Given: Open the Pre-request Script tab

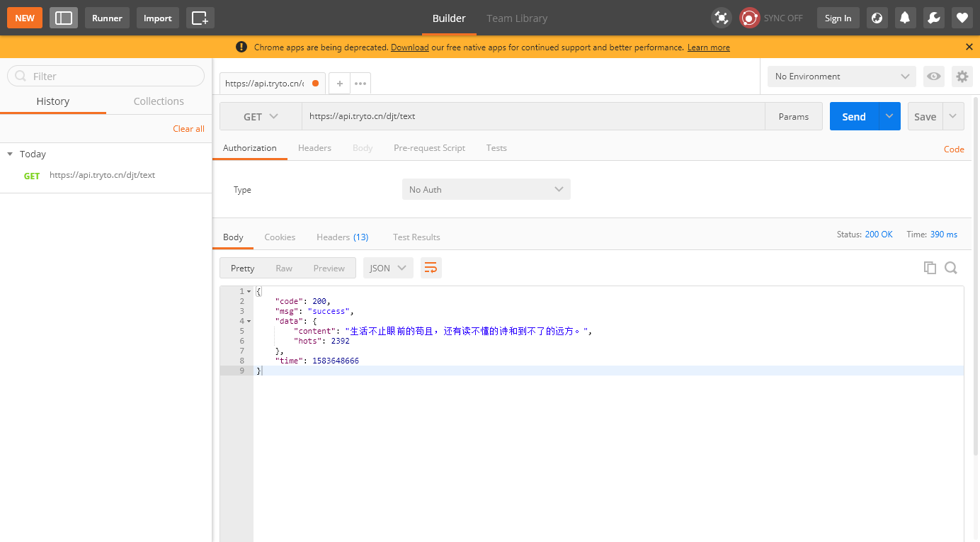Looking at the screenshot, I should [429, 148].
